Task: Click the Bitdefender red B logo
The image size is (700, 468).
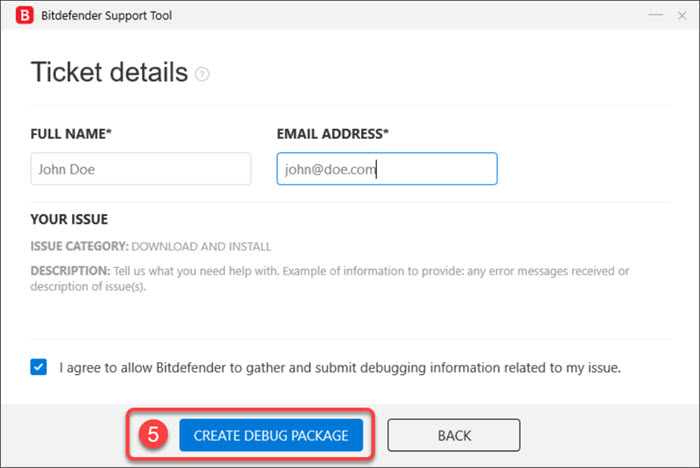Action: pyautogui.click(x=25, y=15)
